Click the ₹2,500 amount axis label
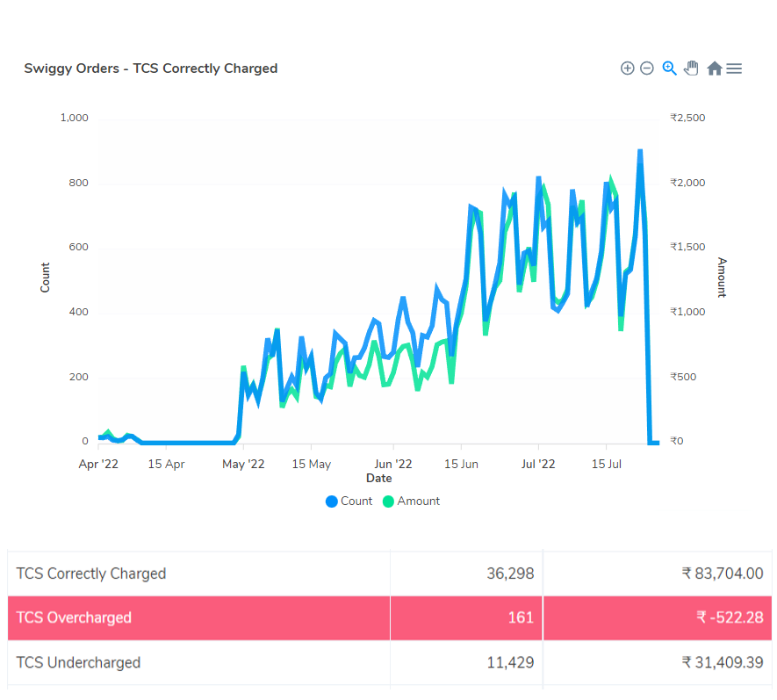Screen dimensions: 777x700 click(687, 118)
